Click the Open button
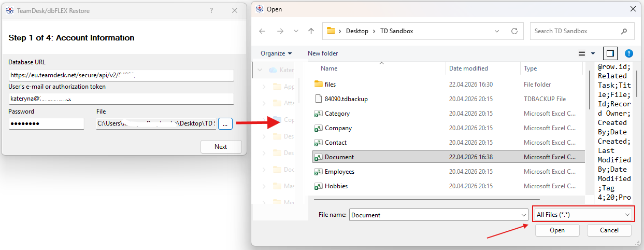Screen dimensions: 644x250 (557, 230)
